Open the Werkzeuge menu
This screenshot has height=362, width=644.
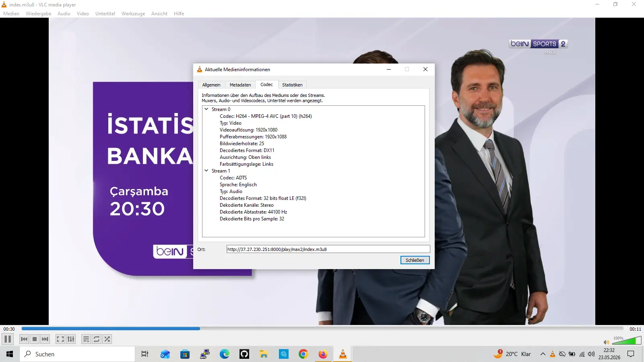[133, 14]
